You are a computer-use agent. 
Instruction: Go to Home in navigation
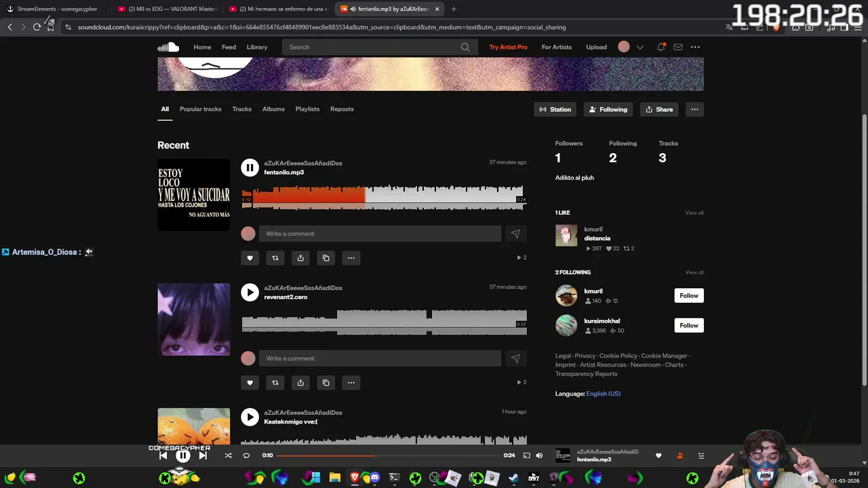(202, 47)
